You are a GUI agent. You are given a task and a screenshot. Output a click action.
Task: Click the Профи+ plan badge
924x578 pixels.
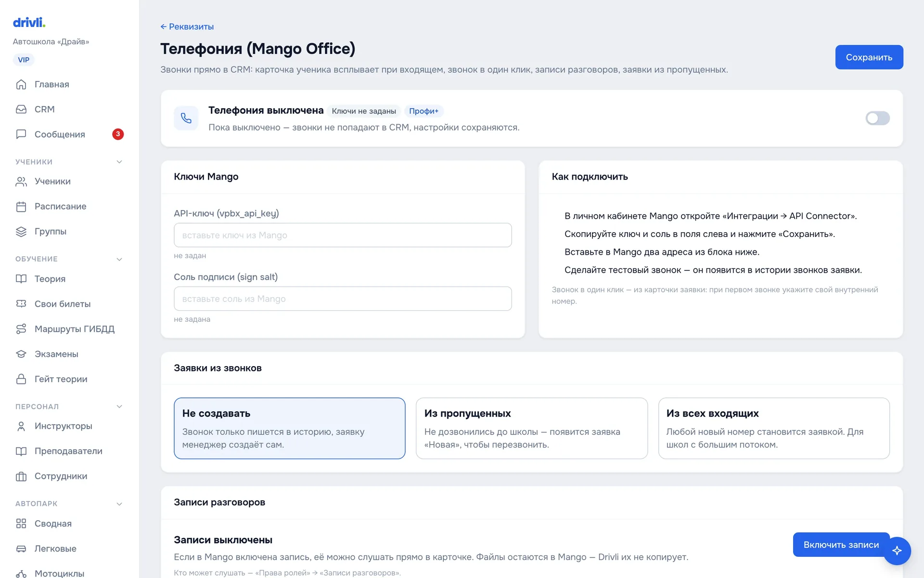[423, 111]
